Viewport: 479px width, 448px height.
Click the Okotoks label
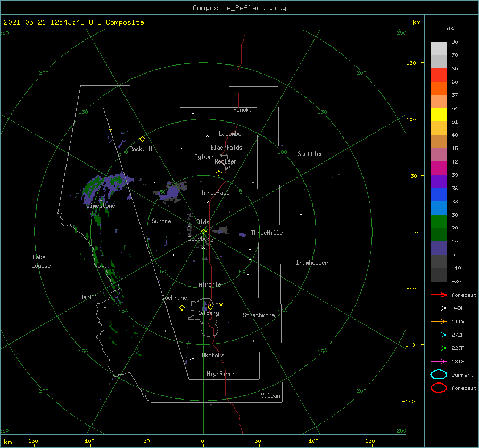coord(213,355)
